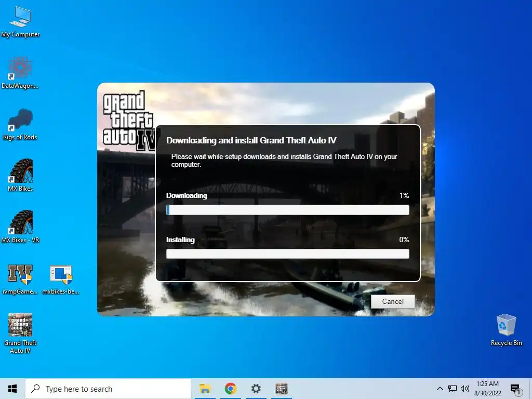Screen dimensions: 532x399
Task: Select the MX Bikes - VR shortcut
Action: 20,227
